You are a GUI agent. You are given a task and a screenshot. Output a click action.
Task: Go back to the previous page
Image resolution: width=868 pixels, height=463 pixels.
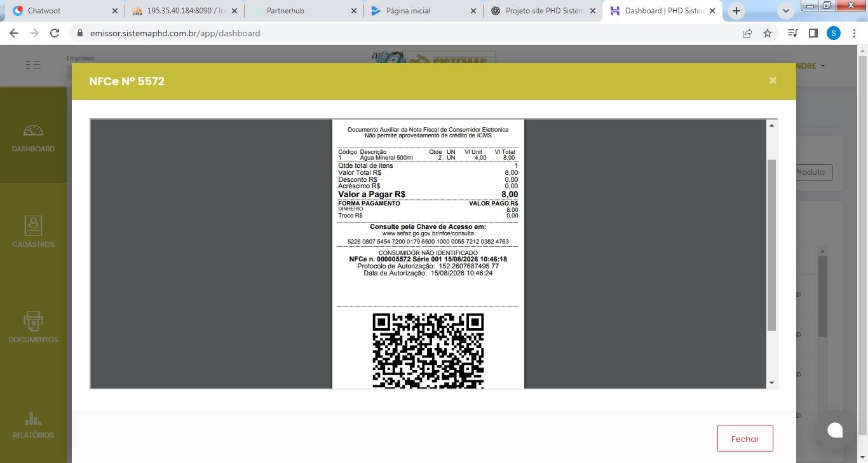tap(14, 33)
